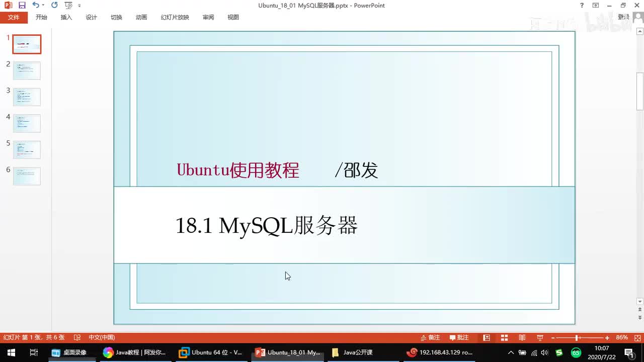Open the Windows notification center icon
This screenshot has width=644, height=362.
(x=629, y=352)
